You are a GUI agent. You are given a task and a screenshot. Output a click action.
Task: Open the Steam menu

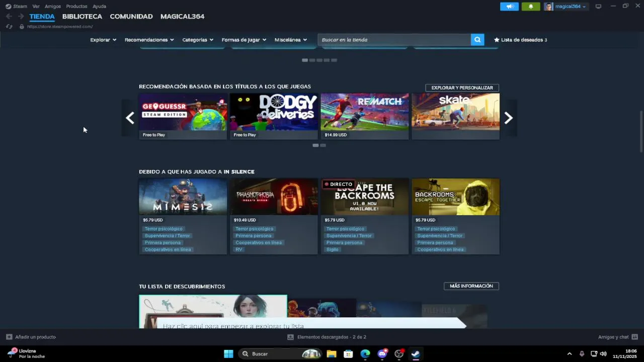click(20, 7)
